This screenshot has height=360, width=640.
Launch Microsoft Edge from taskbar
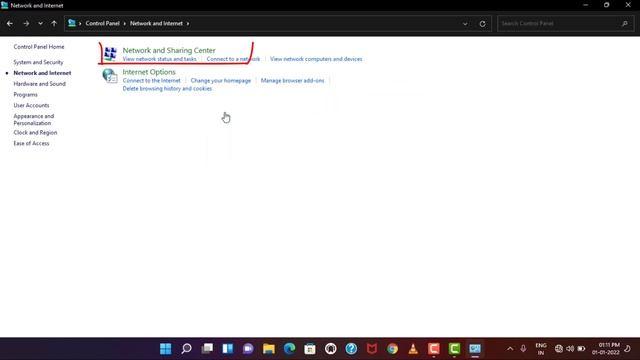pos(289,349)
